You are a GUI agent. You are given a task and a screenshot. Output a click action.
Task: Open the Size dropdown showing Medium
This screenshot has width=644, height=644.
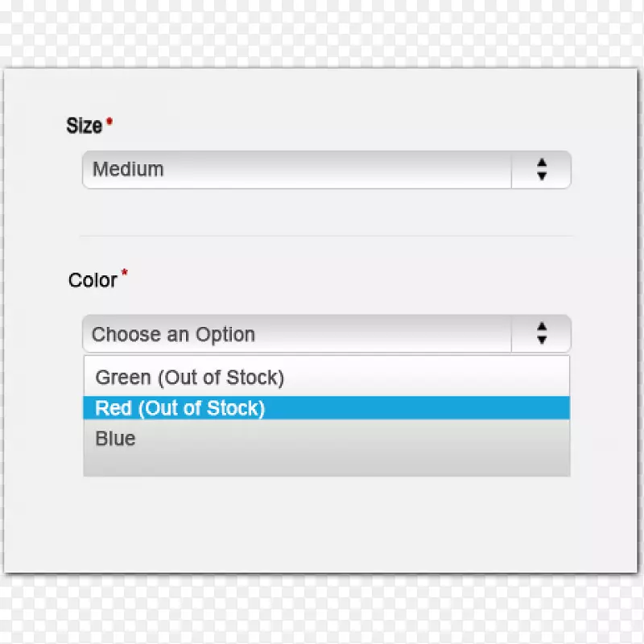coord(326,170)
